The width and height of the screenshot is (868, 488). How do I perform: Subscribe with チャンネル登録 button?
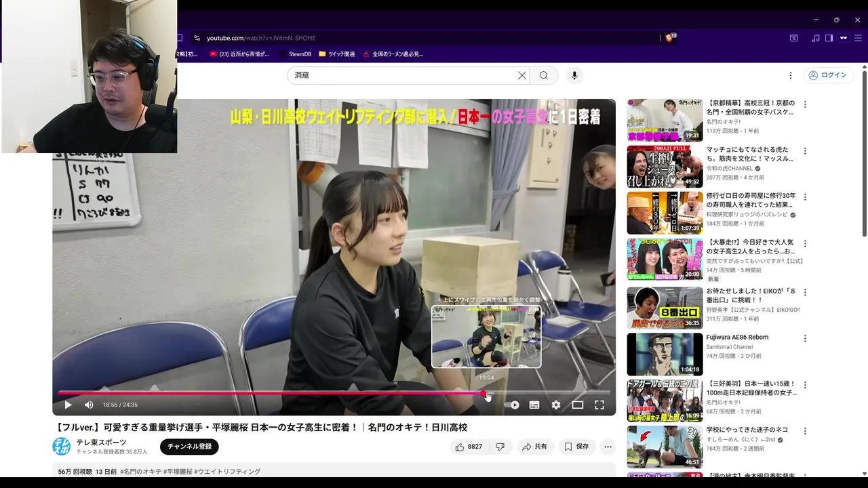tap(189, 447)
